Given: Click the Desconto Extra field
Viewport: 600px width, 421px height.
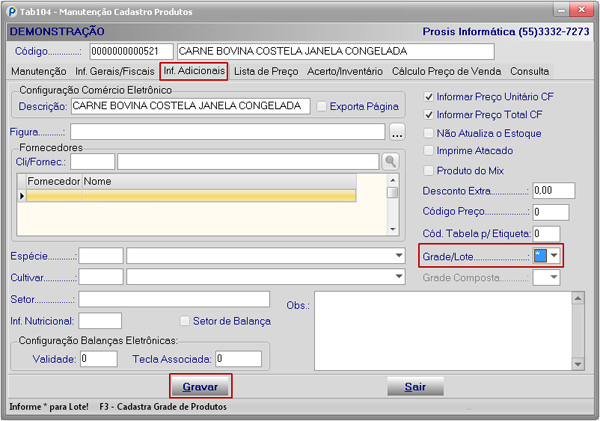Looking at the screenshot, I should click(554, 191).
